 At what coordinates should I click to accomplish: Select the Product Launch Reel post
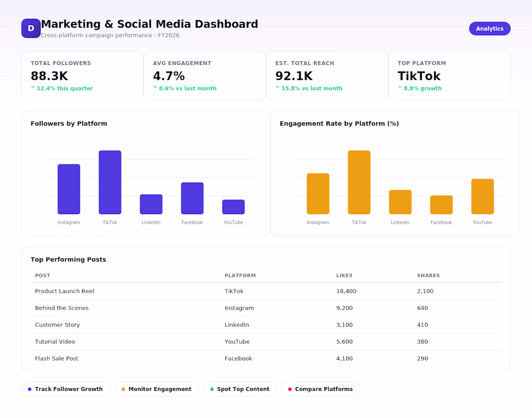64,291
